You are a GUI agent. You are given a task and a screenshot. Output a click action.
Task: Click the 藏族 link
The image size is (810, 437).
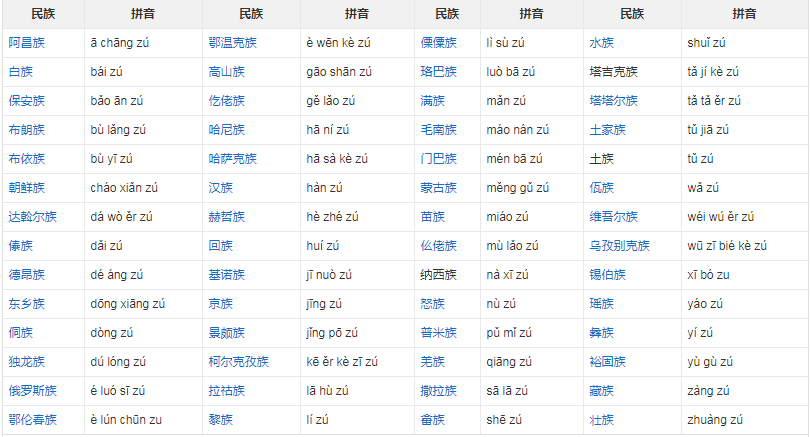601,391
